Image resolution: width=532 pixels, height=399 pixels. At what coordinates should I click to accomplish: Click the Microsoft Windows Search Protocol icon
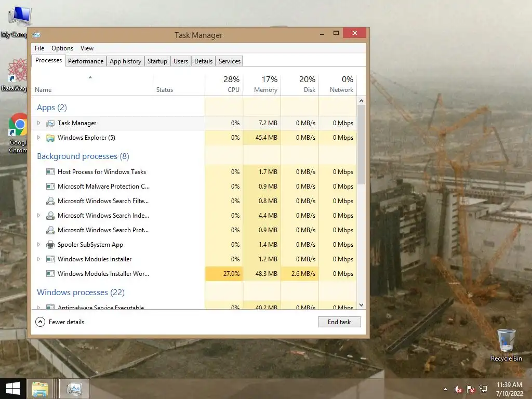point(50,230)
